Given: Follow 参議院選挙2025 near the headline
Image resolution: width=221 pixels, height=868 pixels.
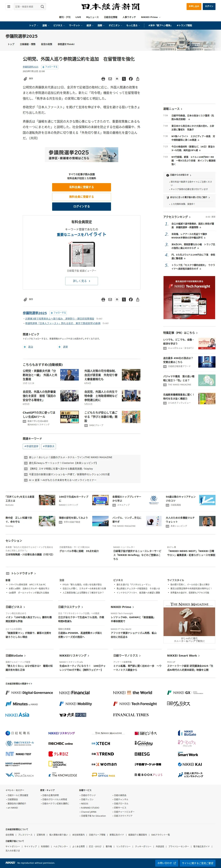Looking at the screenshot, I should (50, 67).
